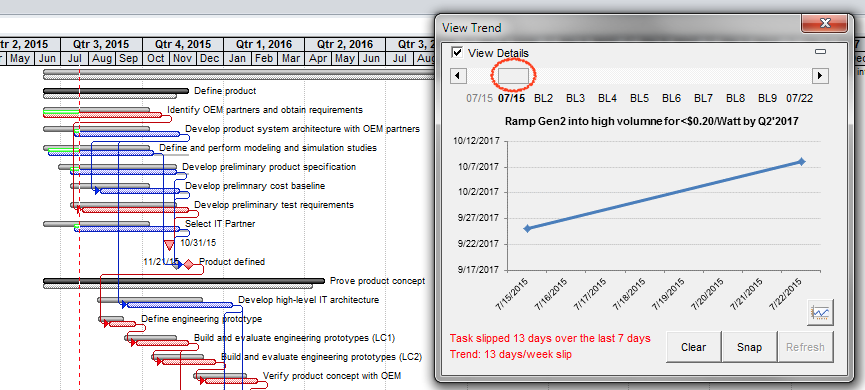Viewport: 865px width, 390px height.
Task: Select the BL7 baseline label
Action: 703,99
